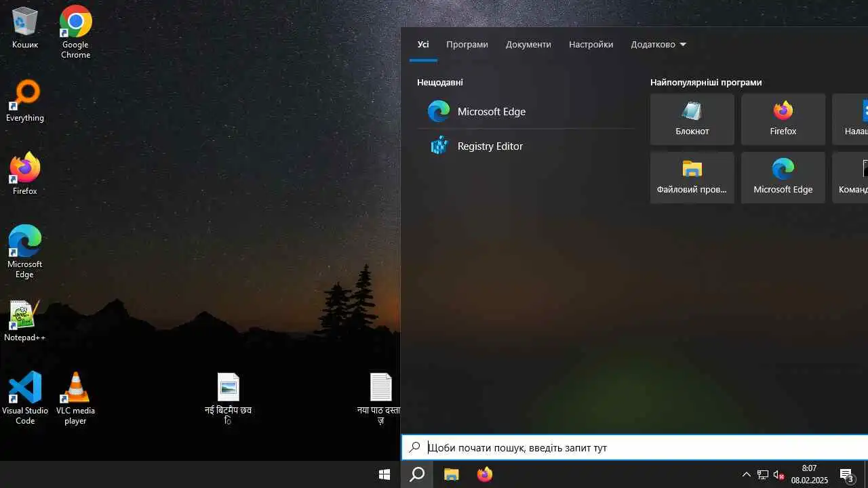
Task: Click the taskbar Search button
Action: (417, 474)
